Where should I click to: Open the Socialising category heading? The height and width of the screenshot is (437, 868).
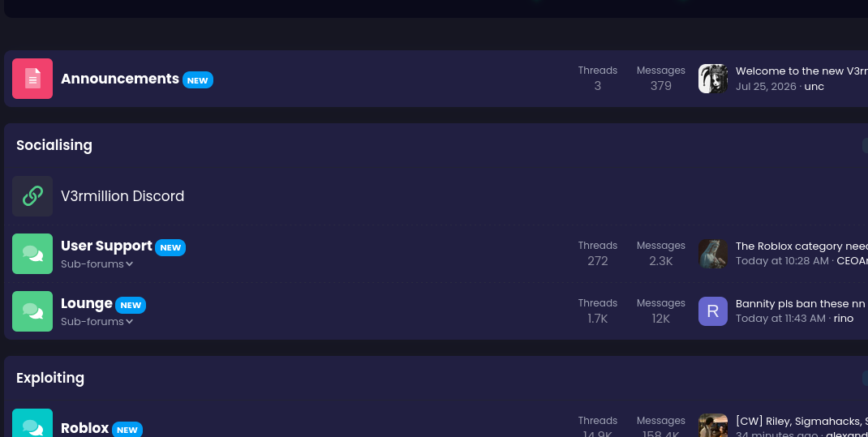click(54, 145)
